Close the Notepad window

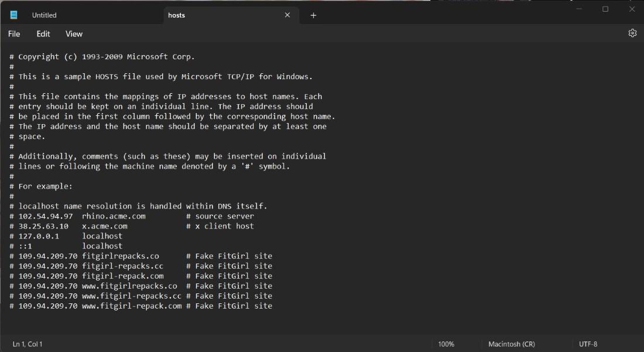(x=632, y=9)
